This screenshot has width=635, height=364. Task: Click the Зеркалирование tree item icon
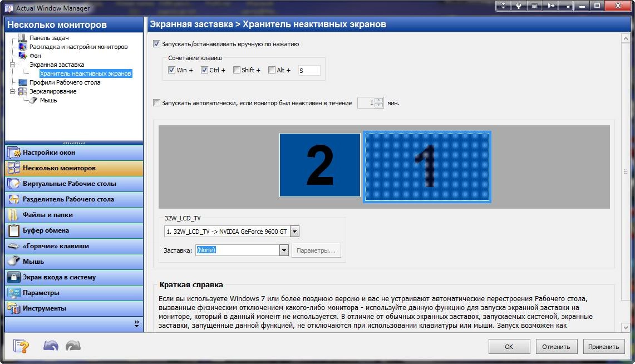point(23,91)
